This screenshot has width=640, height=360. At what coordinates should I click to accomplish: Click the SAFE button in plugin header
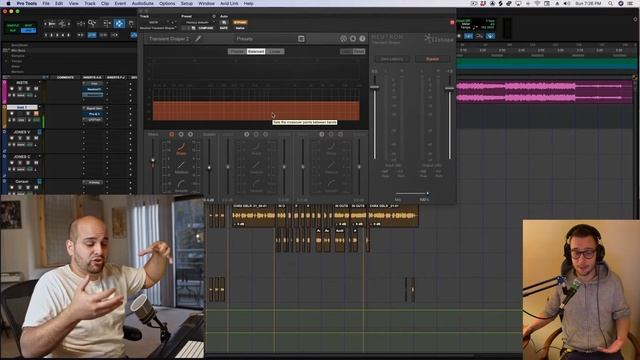(224, 28)
